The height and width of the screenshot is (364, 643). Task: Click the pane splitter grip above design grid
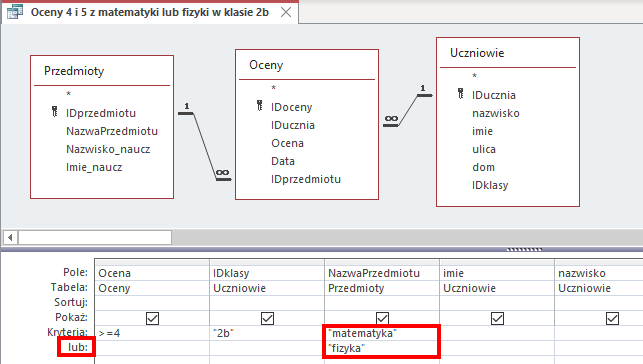point(524,249)
